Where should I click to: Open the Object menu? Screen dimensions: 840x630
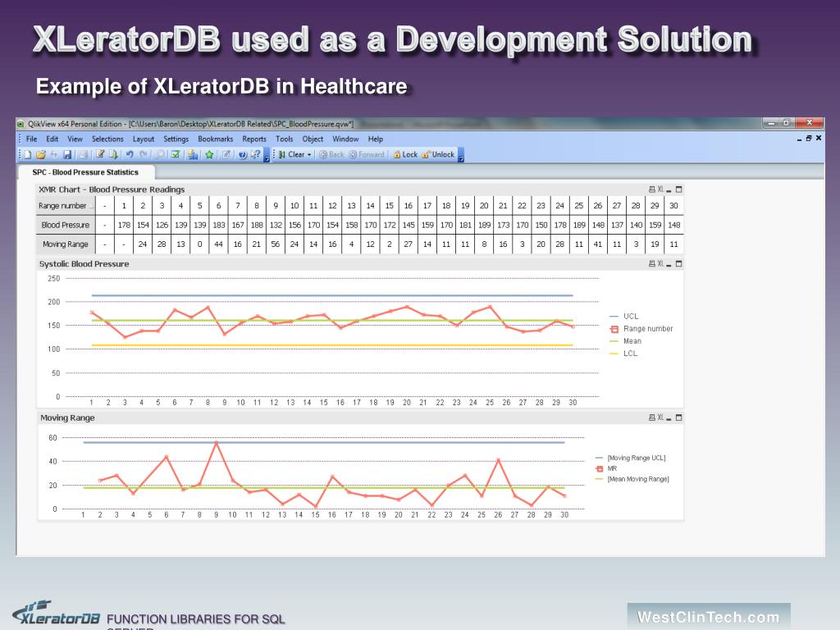pos(313,139)
